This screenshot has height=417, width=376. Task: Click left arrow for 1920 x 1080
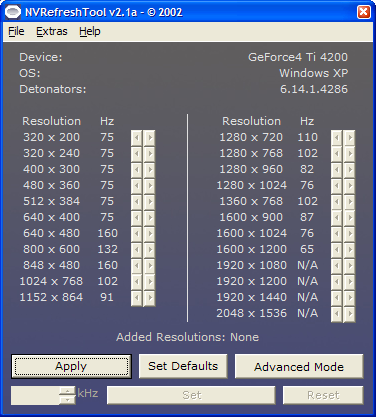[x=337, y=266]
